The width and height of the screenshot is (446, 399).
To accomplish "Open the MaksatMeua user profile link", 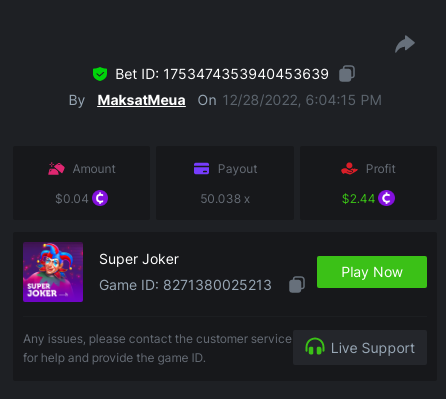I will coord(141,100).
